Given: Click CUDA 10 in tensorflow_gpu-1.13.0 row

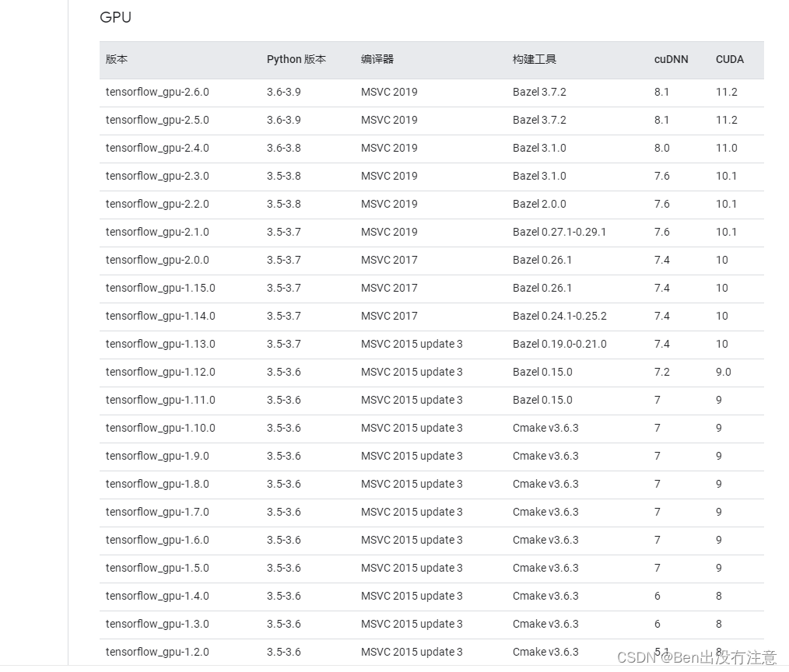Looking at the screenshot, I should pyautogui.click(x=722, y=344).
